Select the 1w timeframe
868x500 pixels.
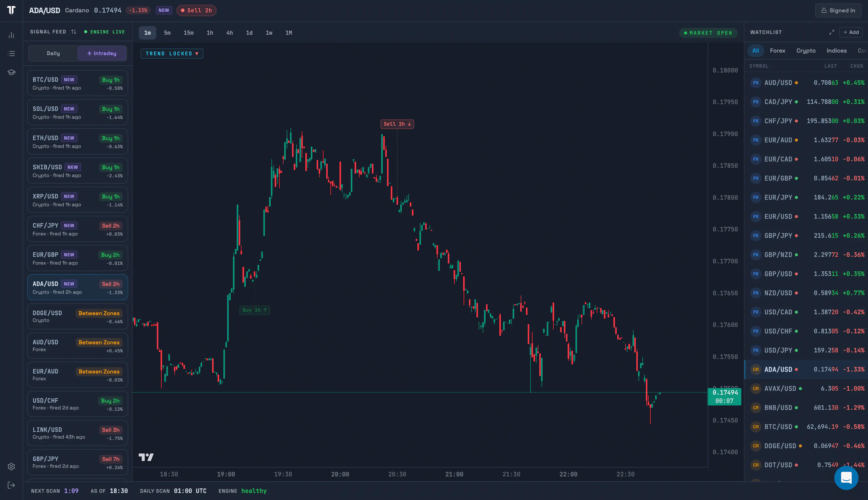coord(269,33)
